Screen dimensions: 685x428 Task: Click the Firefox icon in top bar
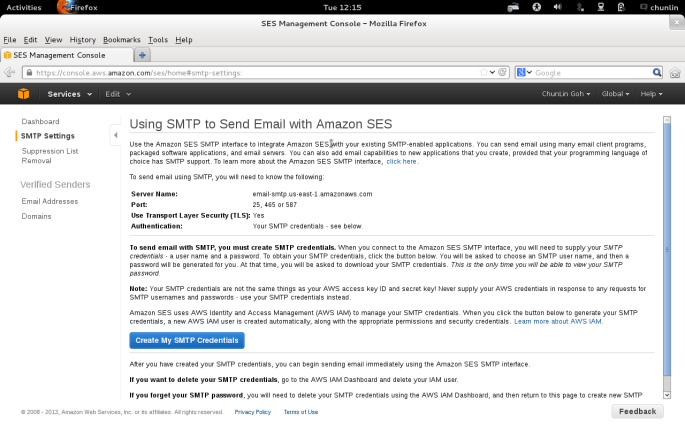click(65, 7)
